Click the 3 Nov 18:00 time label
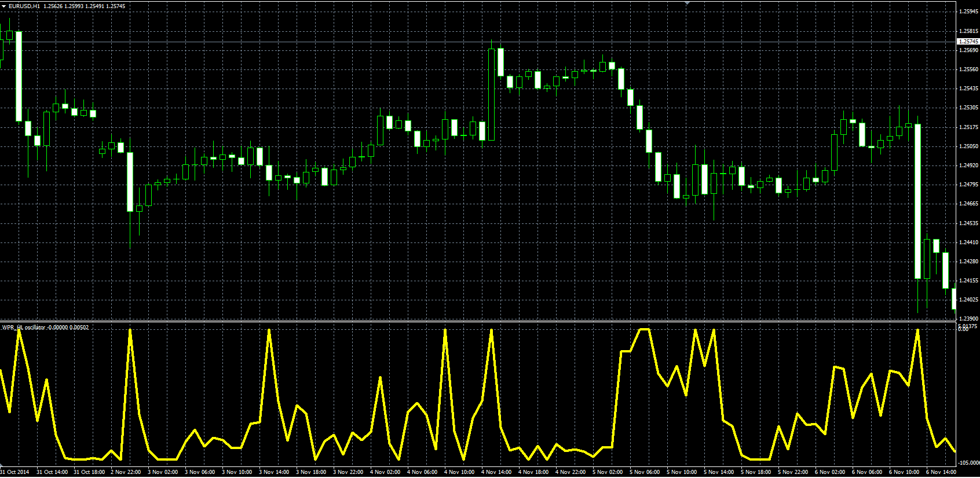Image resolution: width=980 pixels, height=478 pixels. (x=311, y=472)
